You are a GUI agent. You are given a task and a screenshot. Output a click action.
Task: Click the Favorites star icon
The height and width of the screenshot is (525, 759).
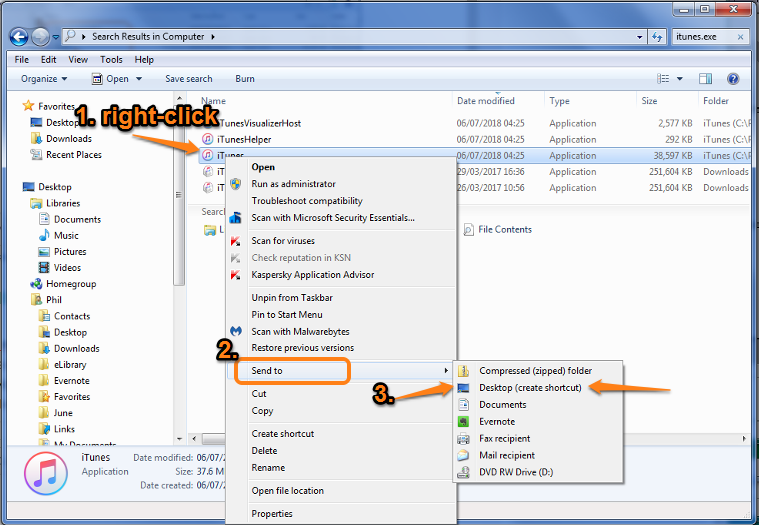(29, 105)
